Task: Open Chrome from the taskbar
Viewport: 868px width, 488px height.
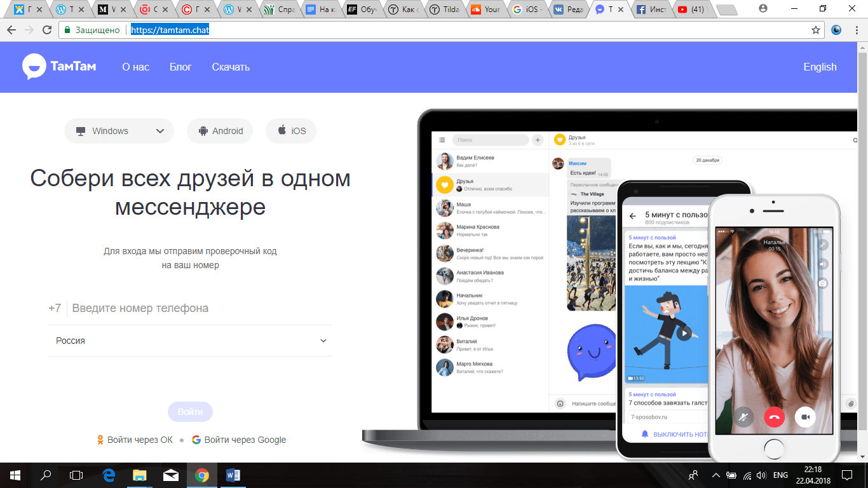Action: (202, 475)
